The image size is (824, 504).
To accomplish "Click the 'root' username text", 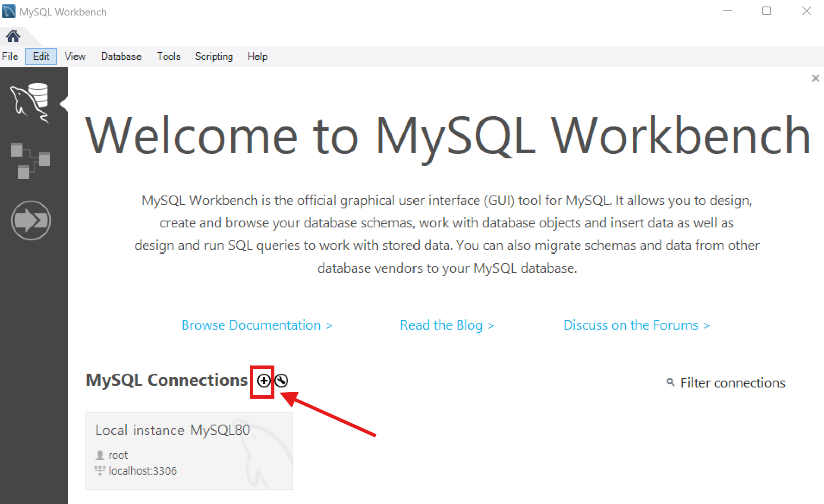I will pos(118,455).
